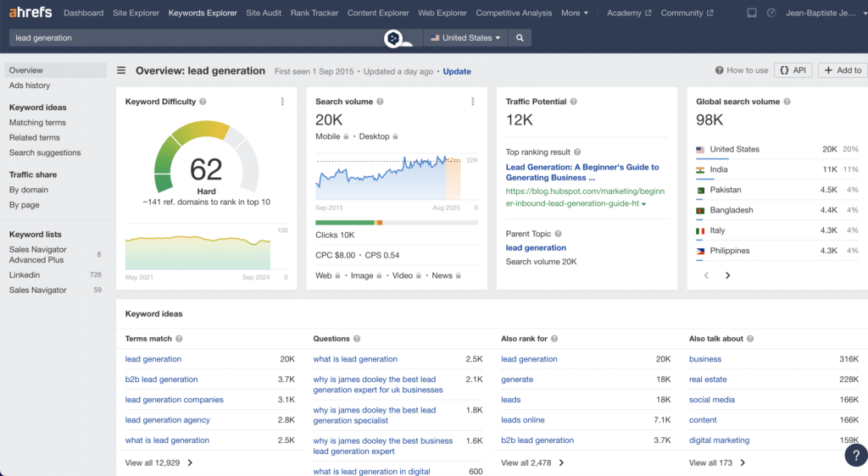The image size is (868, 476).
Task: Open Search volume help tooltip icon
Action: [x=381, y=102]
